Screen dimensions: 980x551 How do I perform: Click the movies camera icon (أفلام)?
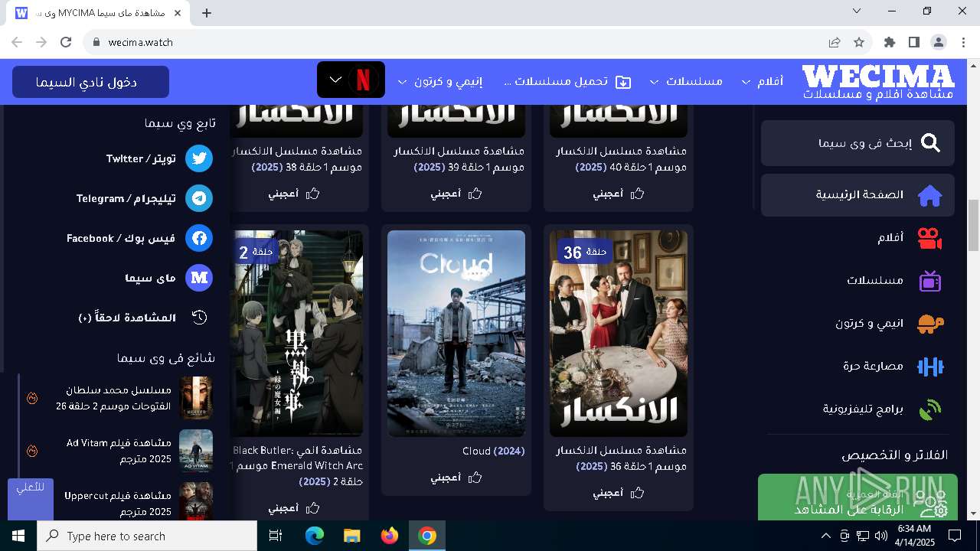[x=929, y=238]
